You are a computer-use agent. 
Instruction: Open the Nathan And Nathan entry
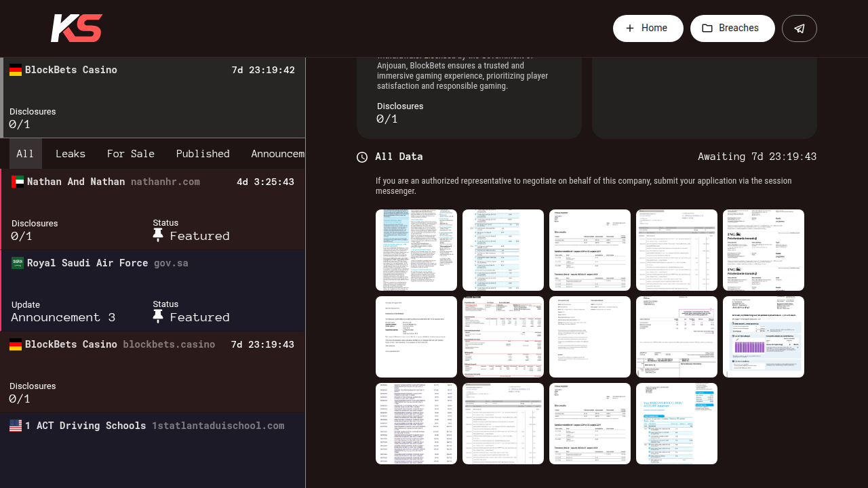pos(153,209)
